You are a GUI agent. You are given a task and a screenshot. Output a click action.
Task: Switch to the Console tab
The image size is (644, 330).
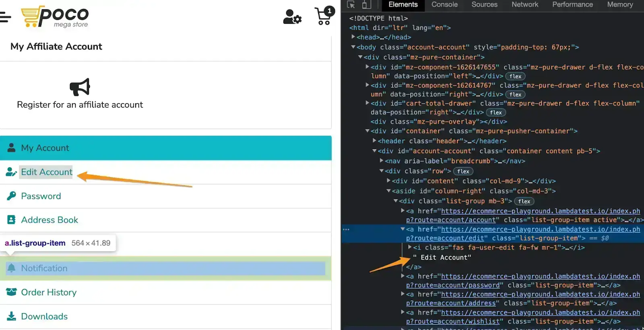(x=444, y=5)
